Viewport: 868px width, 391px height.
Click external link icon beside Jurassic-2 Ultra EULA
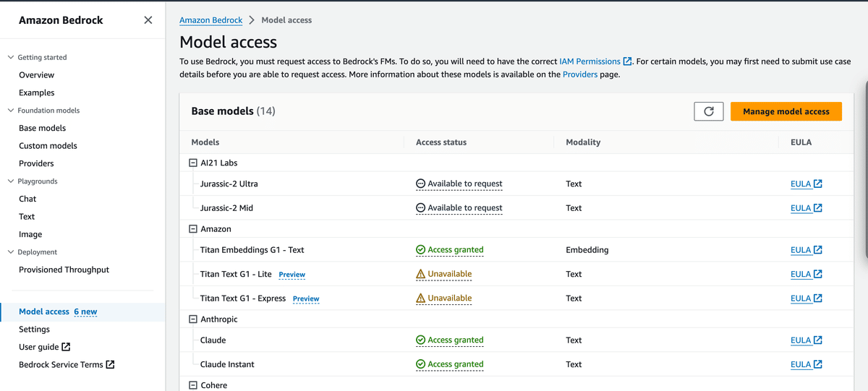[818, 184]
